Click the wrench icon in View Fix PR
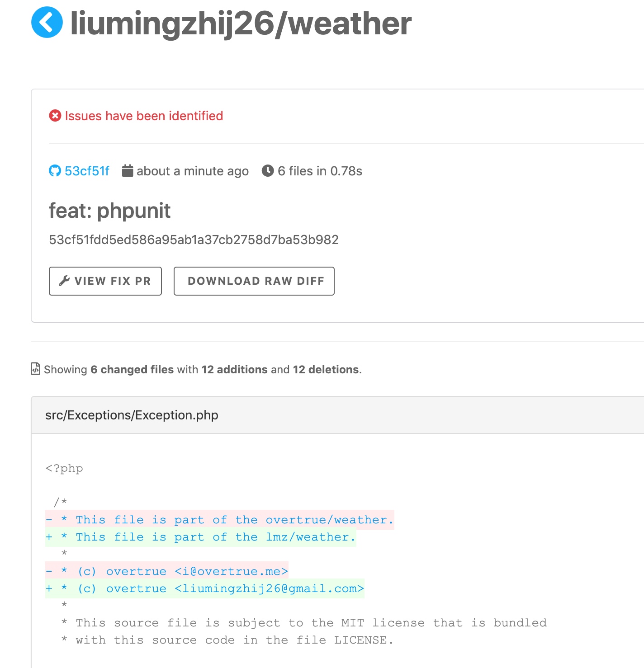644x668 pixels. (x=64, y=281)
